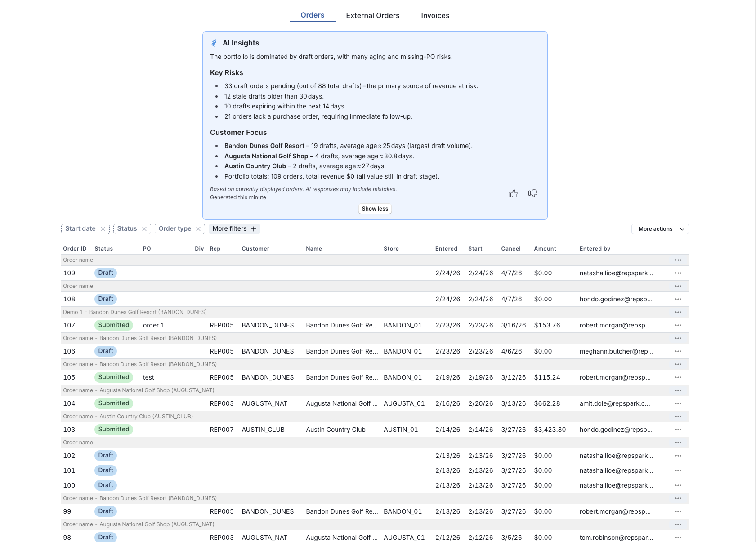Viewport: 756px width, 542px height.
Task: Open the three-dot menu on Demo 1 group row
Action: coord(678,312)
